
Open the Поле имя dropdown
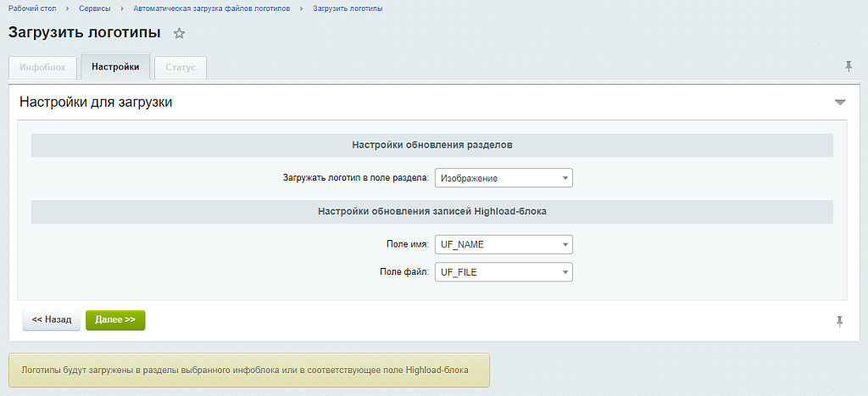504,245
